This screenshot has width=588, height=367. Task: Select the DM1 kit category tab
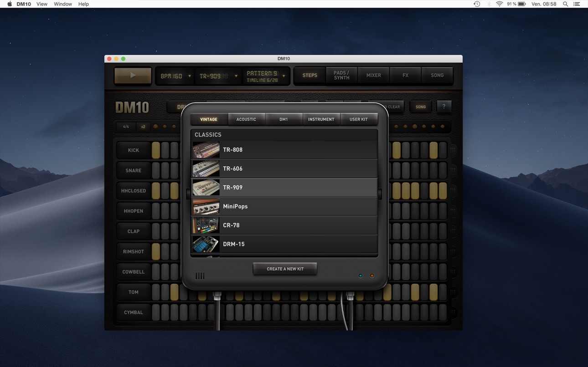284,119
